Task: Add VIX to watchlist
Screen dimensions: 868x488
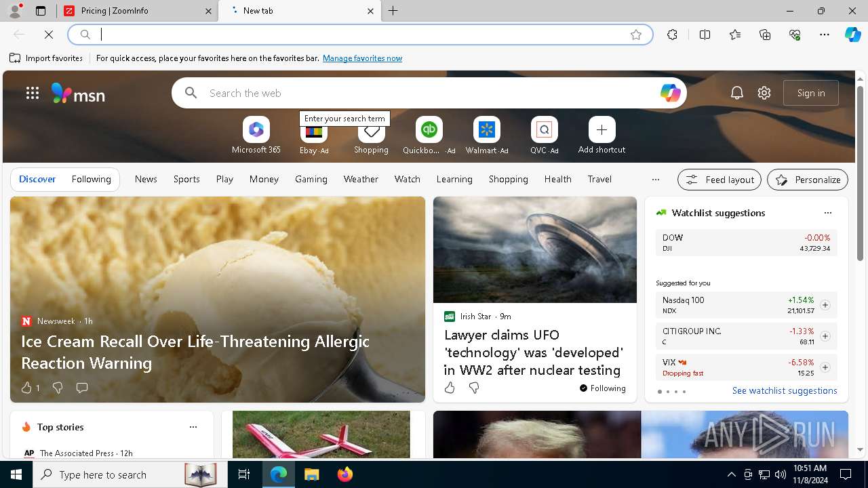Action: [825, 367]
